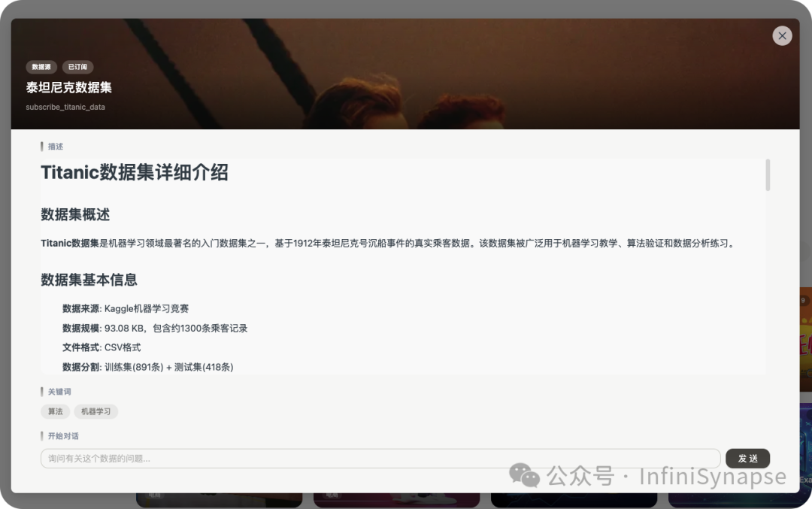
Task: Focus the question input field
Action: [x=380, y=459]
